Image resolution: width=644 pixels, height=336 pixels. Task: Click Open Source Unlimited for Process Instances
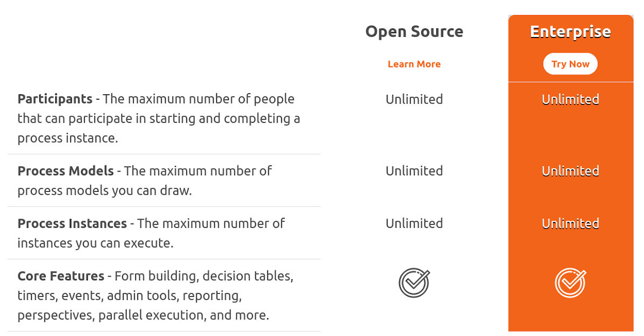414,223
